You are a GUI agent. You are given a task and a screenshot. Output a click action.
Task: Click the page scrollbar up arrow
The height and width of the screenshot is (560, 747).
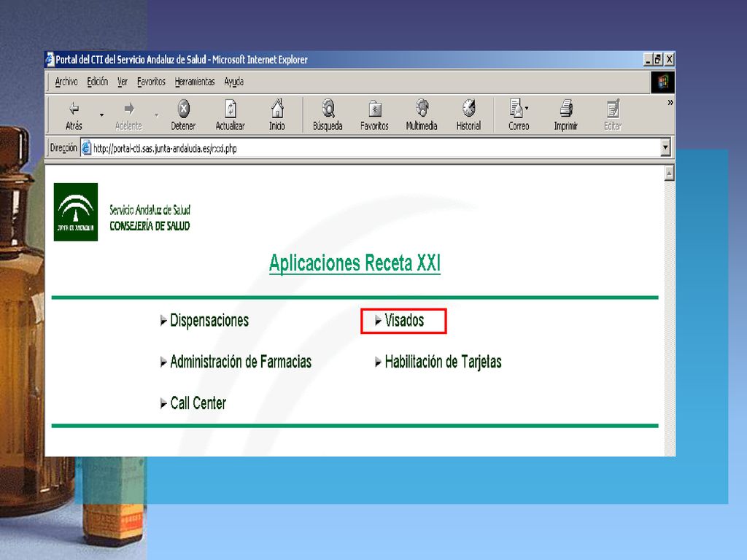tap(670, 174)
